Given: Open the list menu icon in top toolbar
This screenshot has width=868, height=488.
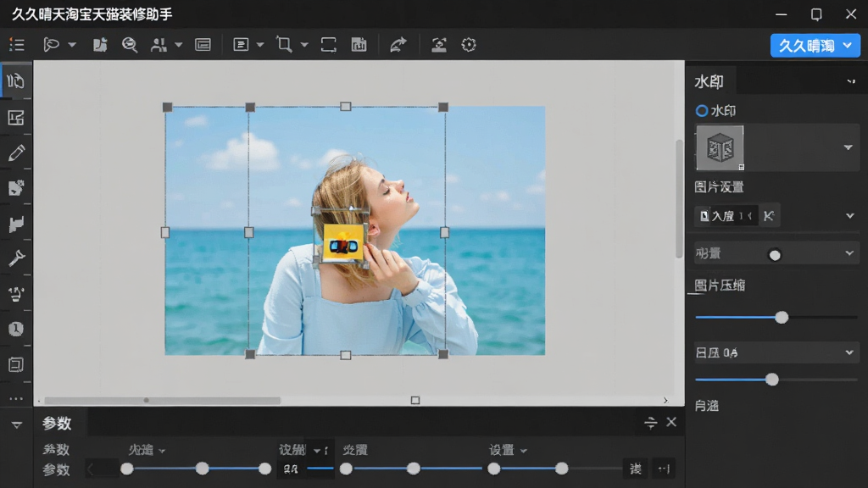Looking at the screenshot, I should pos(17,45).
